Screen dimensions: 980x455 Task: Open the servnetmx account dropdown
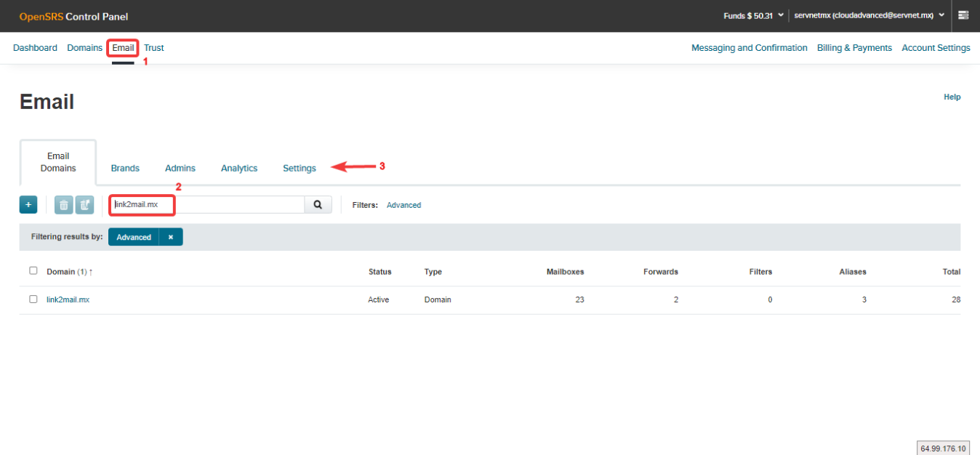pyautogui.click(x=869, y=15)
